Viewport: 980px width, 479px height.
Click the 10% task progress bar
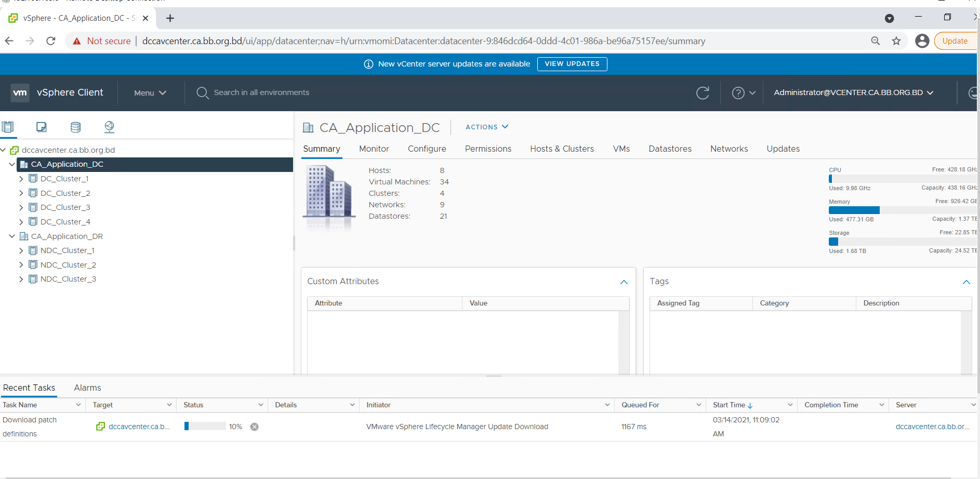(x=205, y=426)
